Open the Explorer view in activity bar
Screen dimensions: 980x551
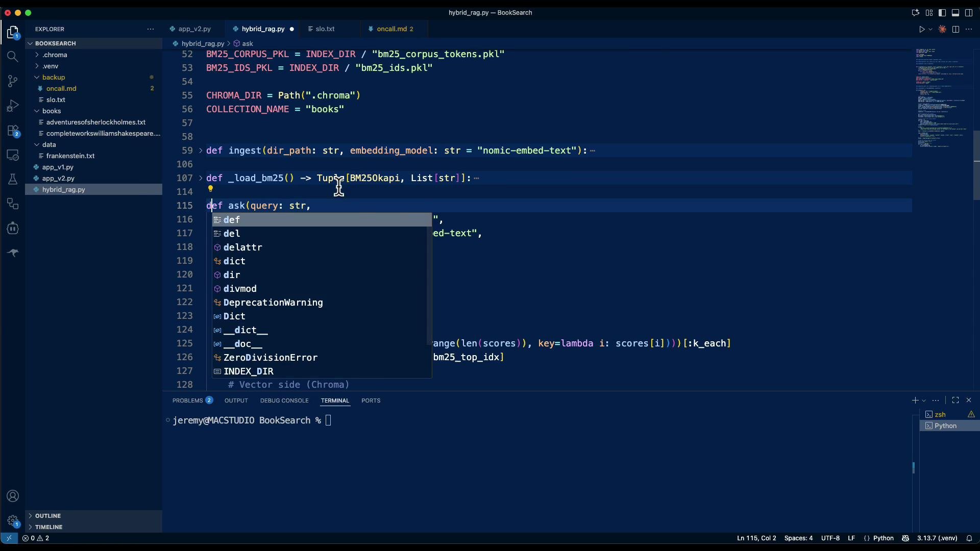[13, 33]
